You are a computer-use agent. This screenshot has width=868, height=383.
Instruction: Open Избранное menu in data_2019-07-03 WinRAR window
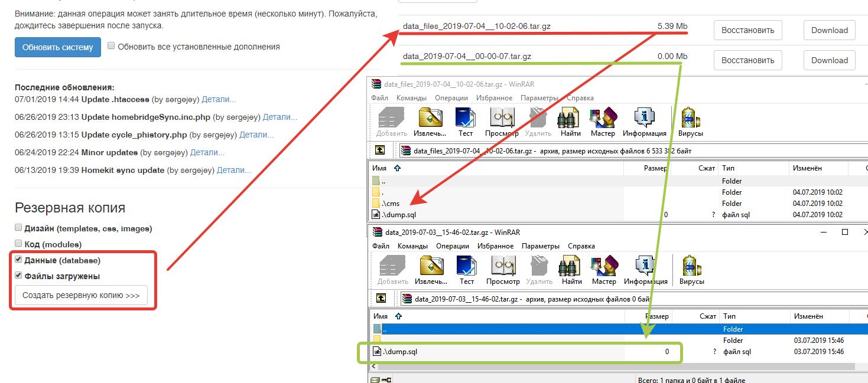click(x=496, y=246)
